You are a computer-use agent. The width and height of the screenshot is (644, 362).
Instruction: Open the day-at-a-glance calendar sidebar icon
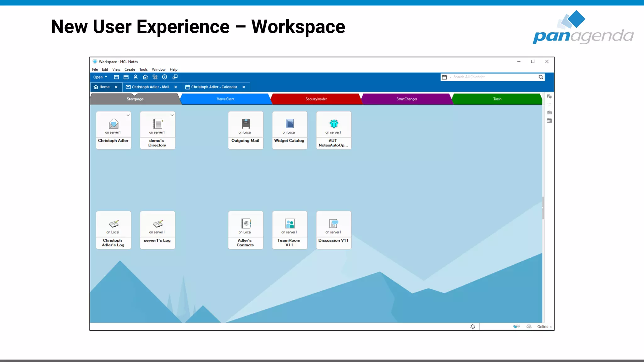point(549,121)
